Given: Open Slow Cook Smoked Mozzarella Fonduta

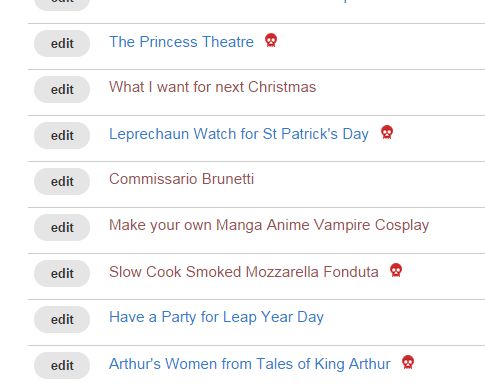Looking at the screenshot, I should click(244, 272).
